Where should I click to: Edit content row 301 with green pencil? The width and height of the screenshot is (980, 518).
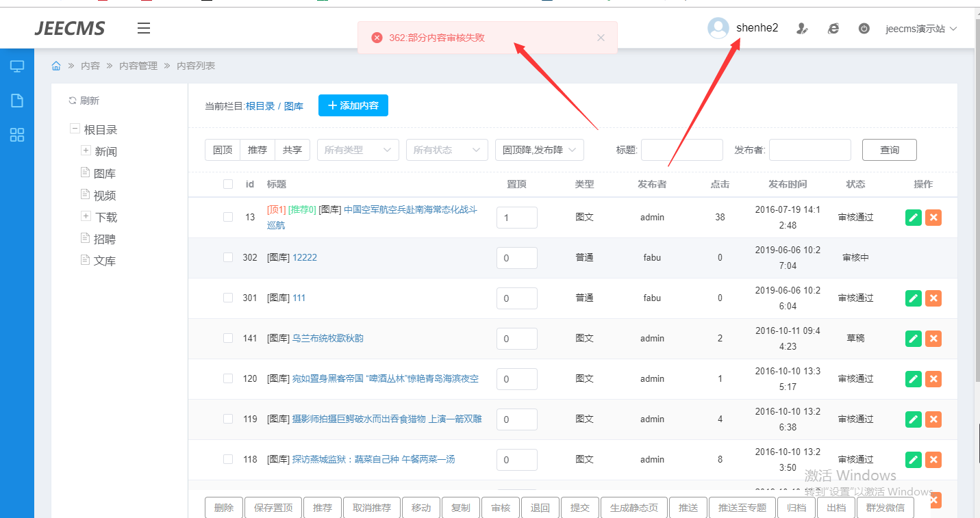(914, 298)
